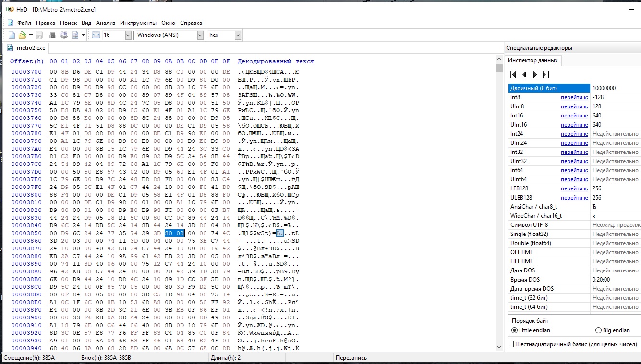Open the hex offset base dropdown
This screenshot has height=364, width=641.
[x=238, y=35]
